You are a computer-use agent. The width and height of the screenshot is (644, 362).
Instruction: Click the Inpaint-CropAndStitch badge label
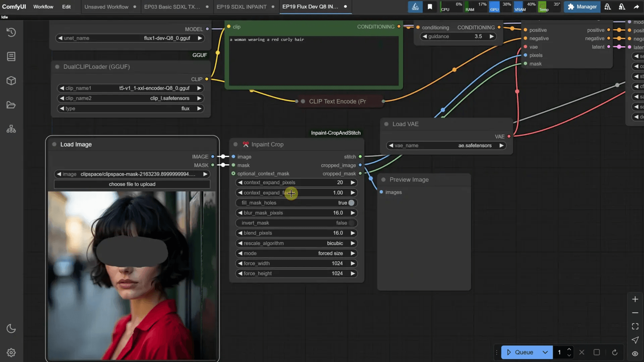tap(336, 133)
